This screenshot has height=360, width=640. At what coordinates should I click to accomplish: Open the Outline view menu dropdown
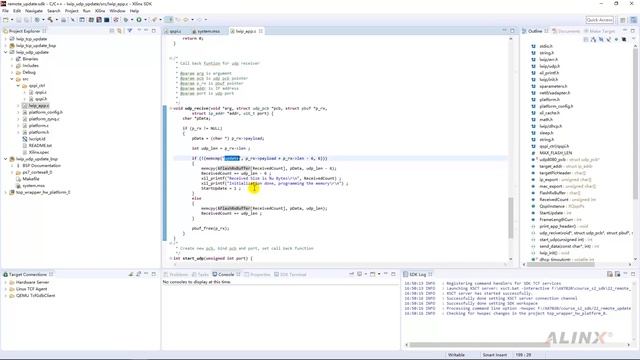click(633, 39)
